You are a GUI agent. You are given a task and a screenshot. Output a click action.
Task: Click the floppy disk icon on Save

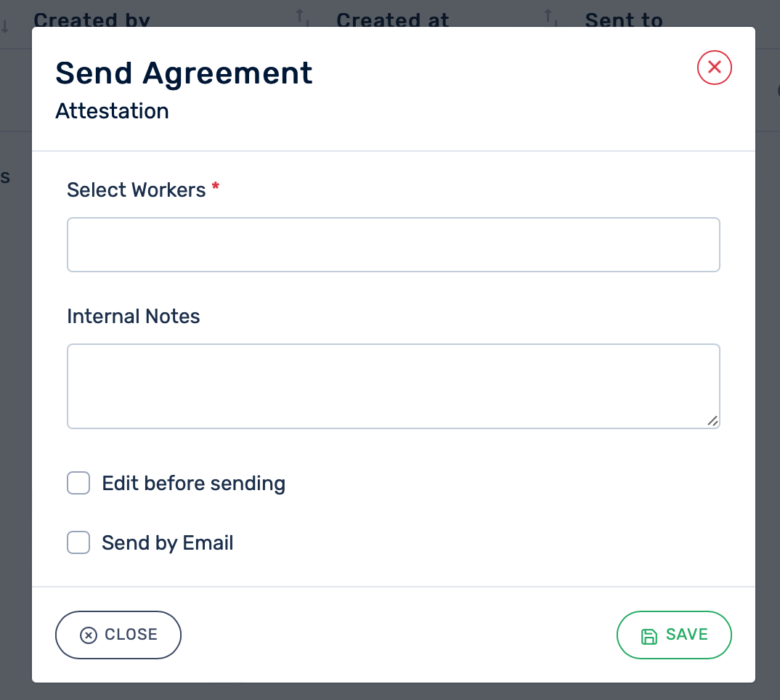pos(649,636)
